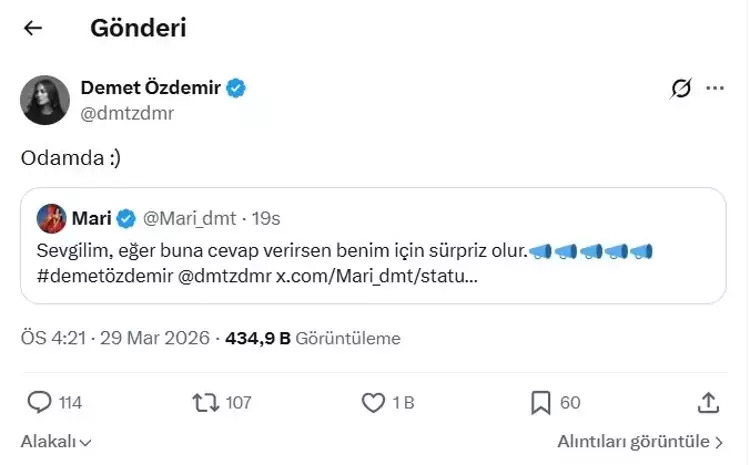The image size is (750, 465).
Task: Open Mari's avatar in quoted post
Action: coord(52,217)
